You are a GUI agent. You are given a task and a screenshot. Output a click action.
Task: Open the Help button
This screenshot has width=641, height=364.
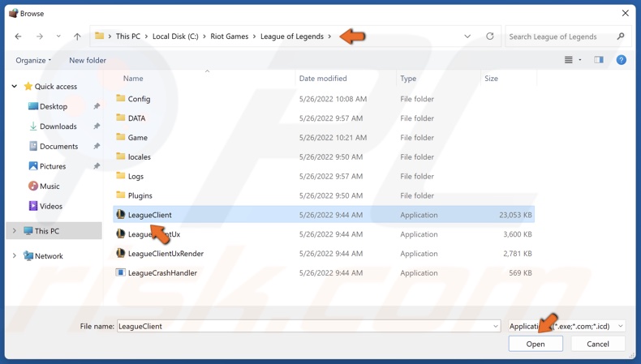click(621, 60)
